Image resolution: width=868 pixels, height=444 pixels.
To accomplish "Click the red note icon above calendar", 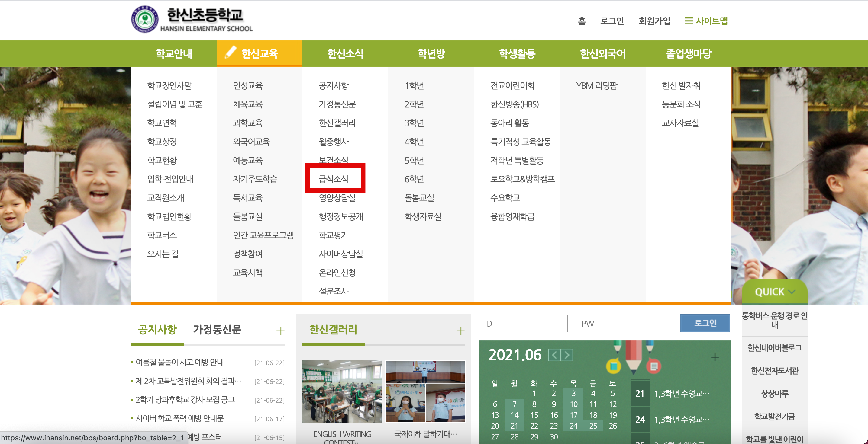I will [x=654, y=366].
